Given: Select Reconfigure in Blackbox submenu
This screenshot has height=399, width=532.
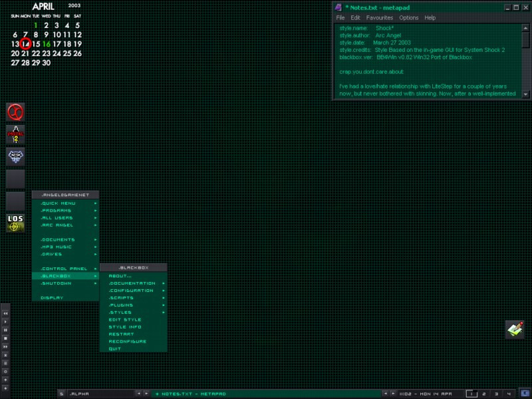Looking at the screenshot, I should (x=134, y=342).
